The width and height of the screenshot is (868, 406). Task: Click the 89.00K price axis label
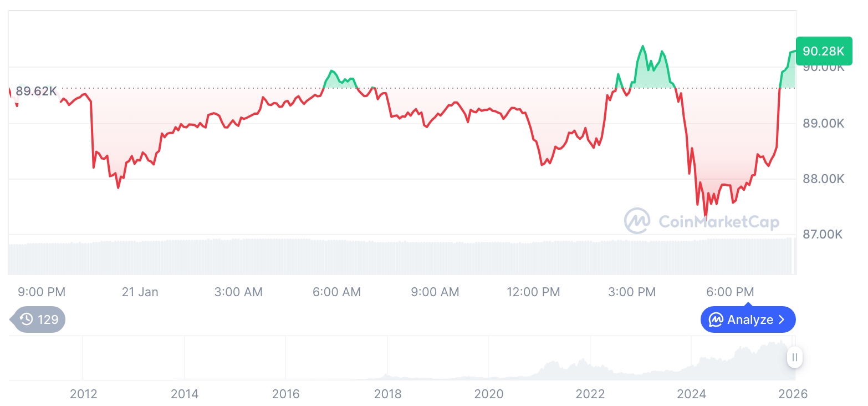click(x=823, y=123)
